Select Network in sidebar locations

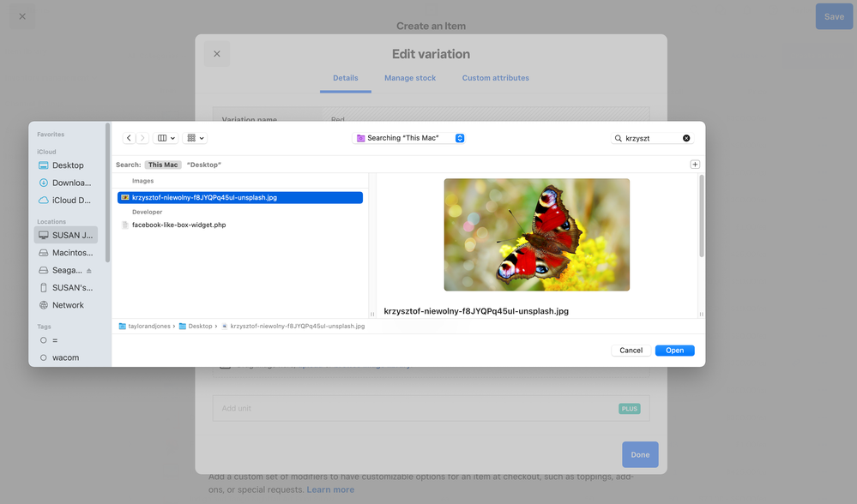[68, 305]
